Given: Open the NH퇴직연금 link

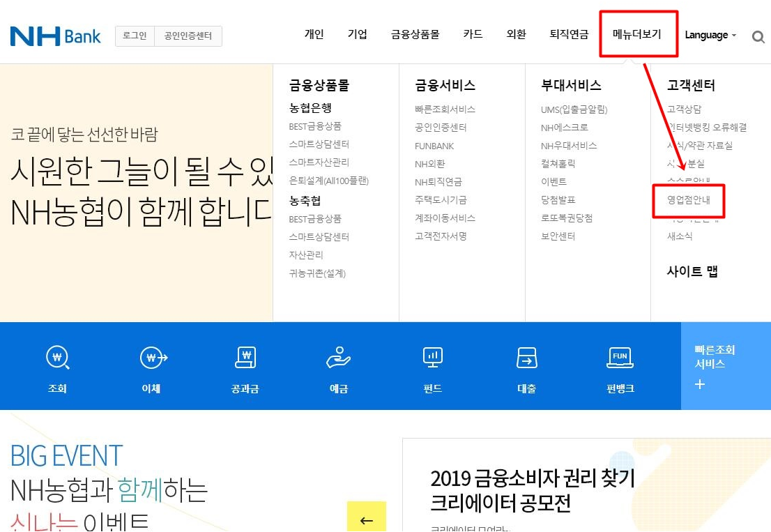Looking at the screenshot, I should point(438,182).
